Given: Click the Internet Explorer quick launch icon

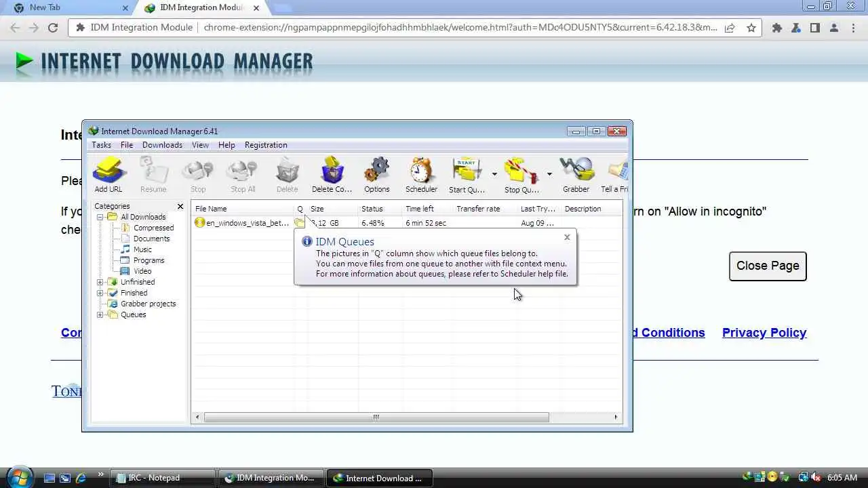Looking at the screenshot, I should (81, 478).
